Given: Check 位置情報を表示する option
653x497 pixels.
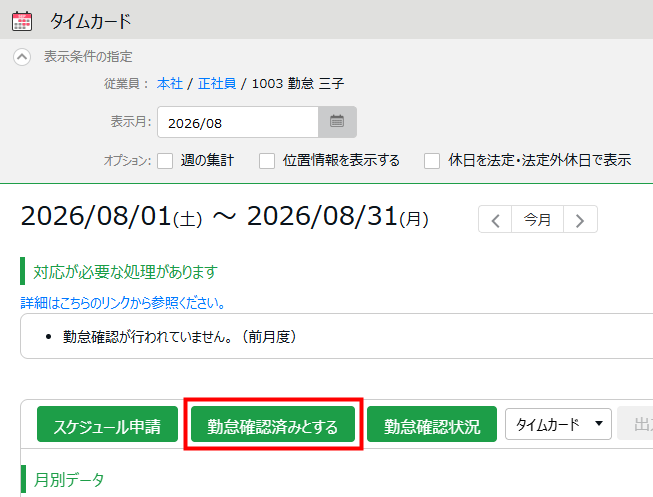Looking at the screenshot, I should point(267,161).
